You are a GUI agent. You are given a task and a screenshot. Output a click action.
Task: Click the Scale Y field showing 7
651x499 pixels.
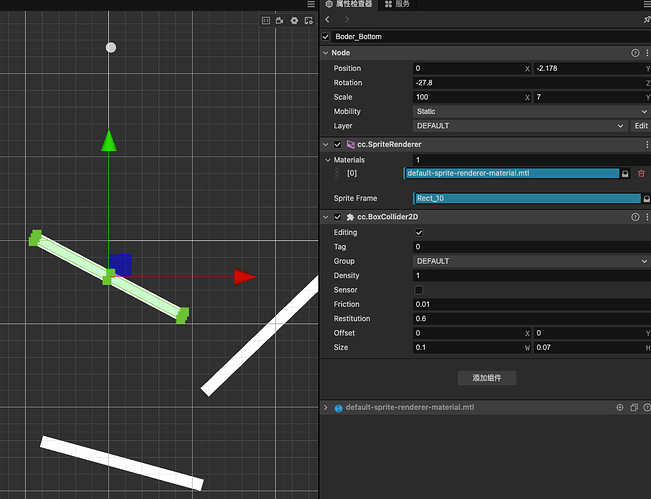coord(592,97)
